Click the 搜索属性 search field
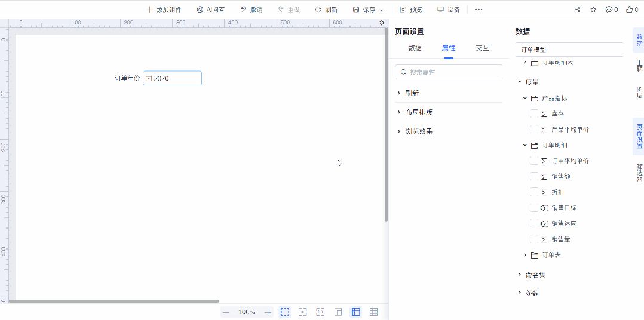The height and width of the screenshot is (320, 644). pyautogui.click(x=449, y=72)
